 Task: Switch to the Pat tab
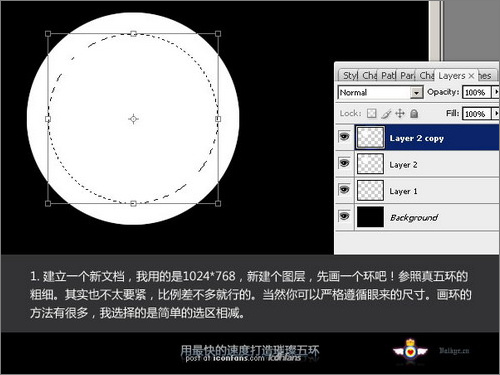pyautogui.click(x=388, y=76)
